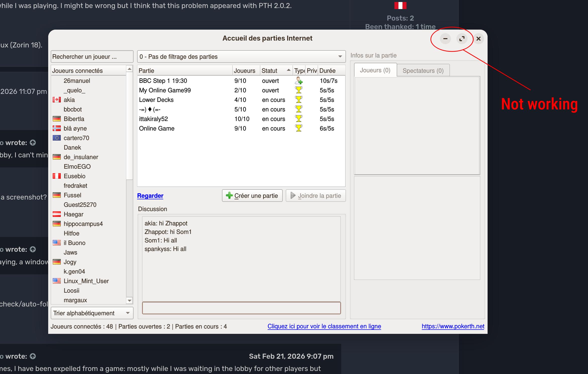Click the trophy icon for My Online Game99
This screenshot has height=374, width=588.
(x=299, y=90)
